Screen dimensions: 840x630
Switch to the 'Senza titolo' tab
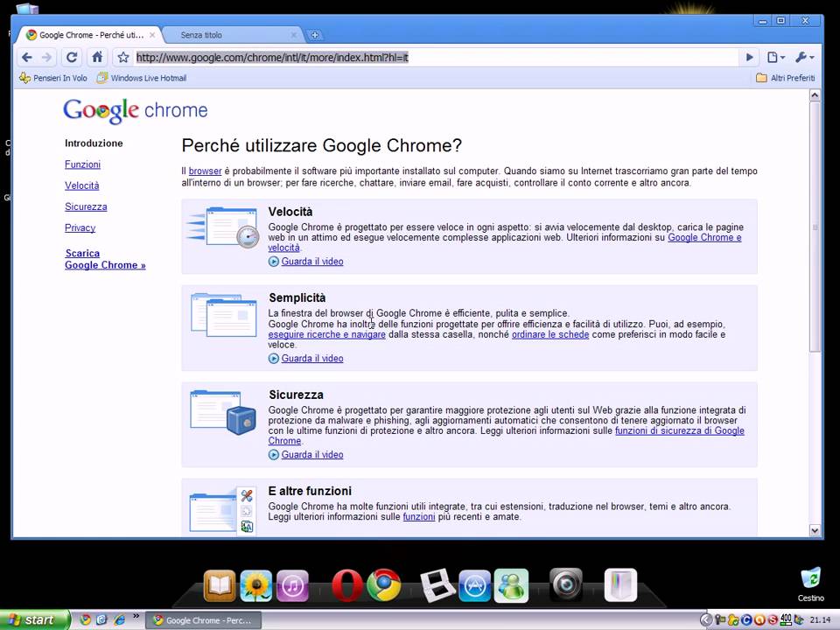[231, 35]
